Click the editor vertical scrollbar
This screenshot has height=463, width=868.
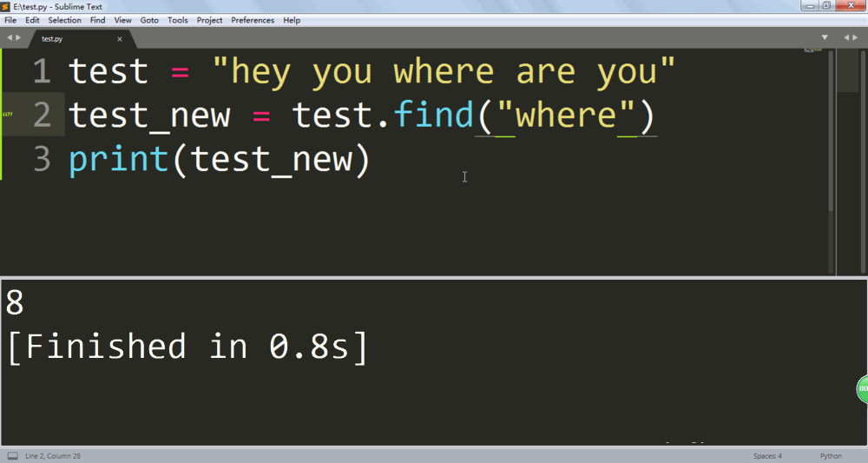coord(831,130)
